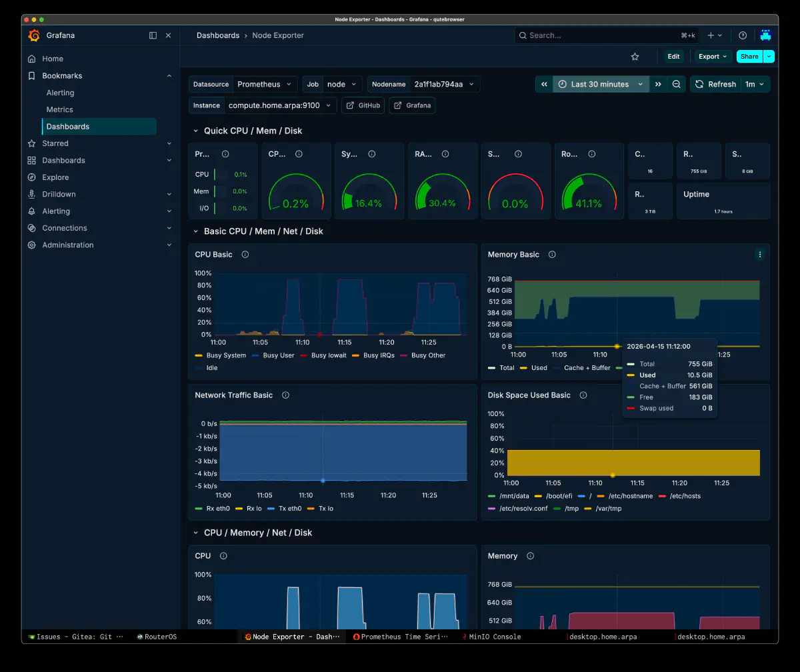Show info for Disk Space Used Basic panel
Image resolution: width=800 pixels, height=672 pixels.
(583, 395)
